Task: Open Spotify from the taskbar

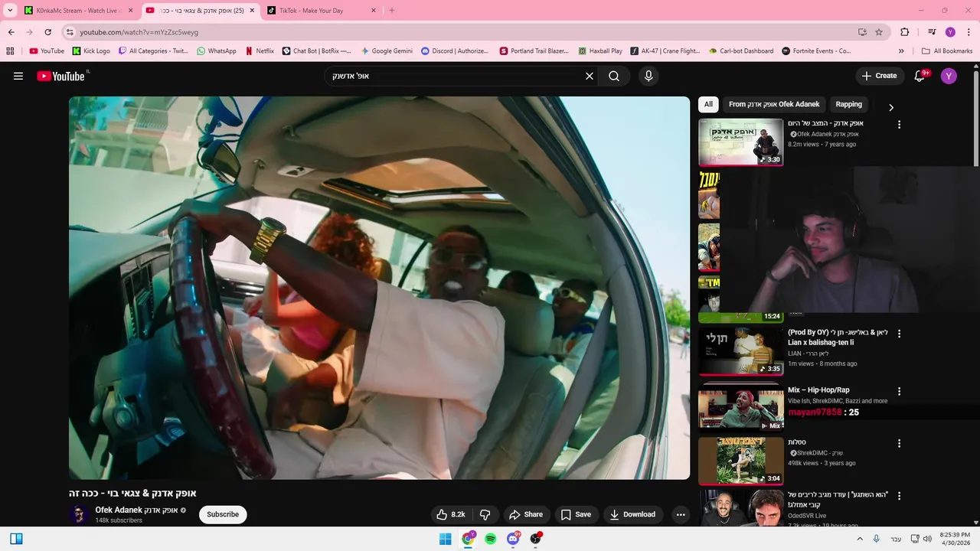Action: 490,539
